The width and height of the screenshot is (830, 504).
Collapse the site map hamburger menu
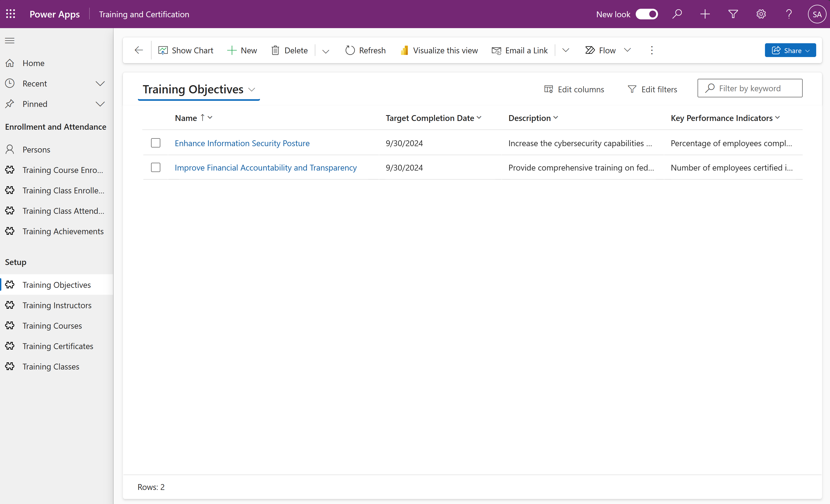pyautogui.click(x=10, y=41)
